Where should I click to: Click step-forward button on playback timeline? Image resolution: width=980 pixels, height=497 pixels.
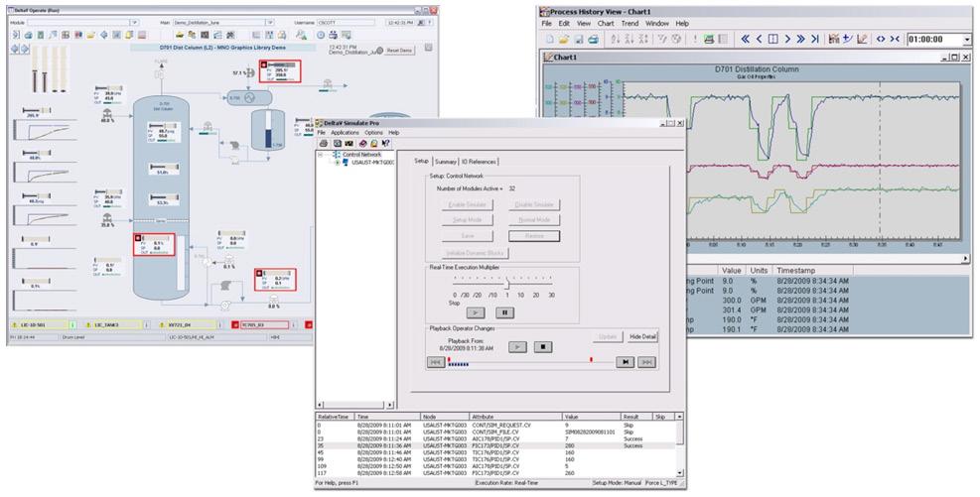click(x=625, y=362)
